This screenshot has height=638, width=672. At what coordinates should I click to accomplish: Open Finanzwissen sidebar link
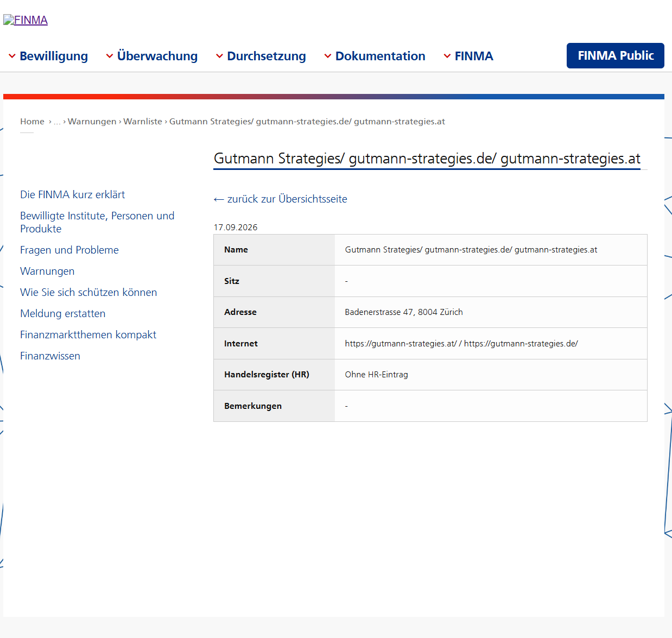[50, 356]
